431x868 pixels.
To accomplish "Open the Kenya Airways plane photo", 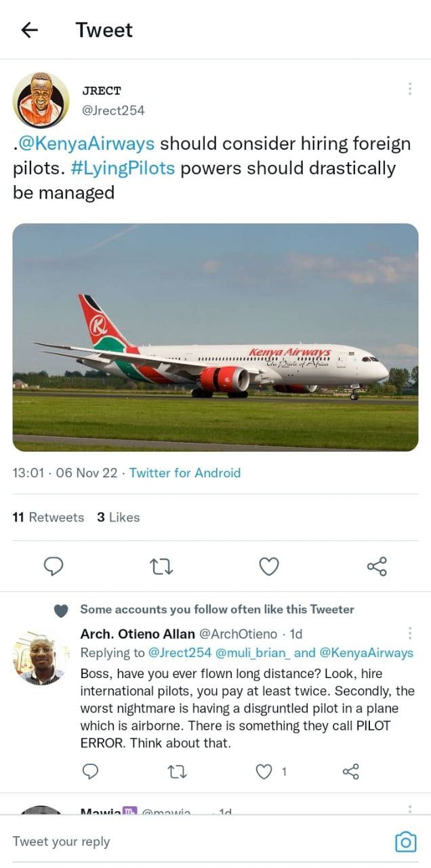I will click(x=215, y=337).
